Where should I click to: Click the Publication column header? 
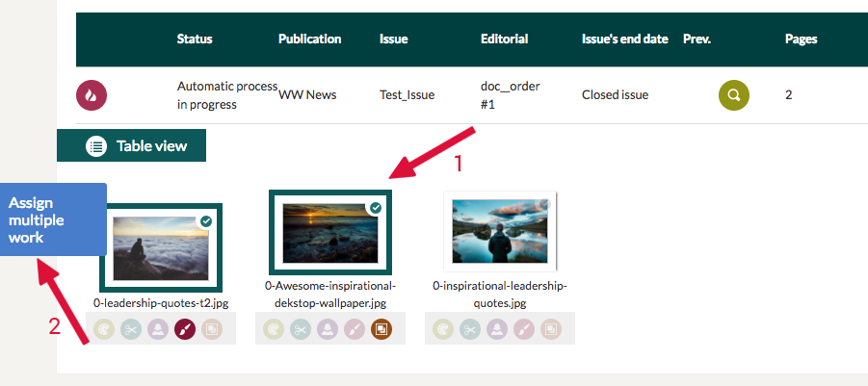[x=309, y=39]
